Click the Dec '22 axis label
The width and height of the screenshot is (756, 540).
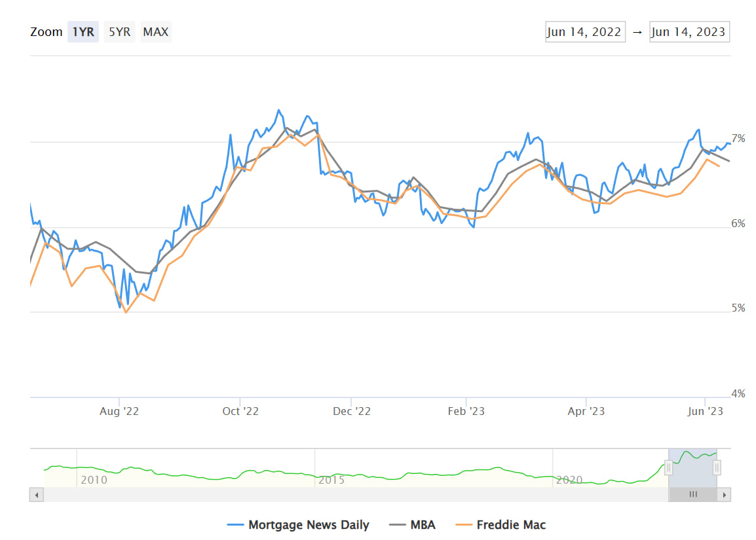point(352,412)
